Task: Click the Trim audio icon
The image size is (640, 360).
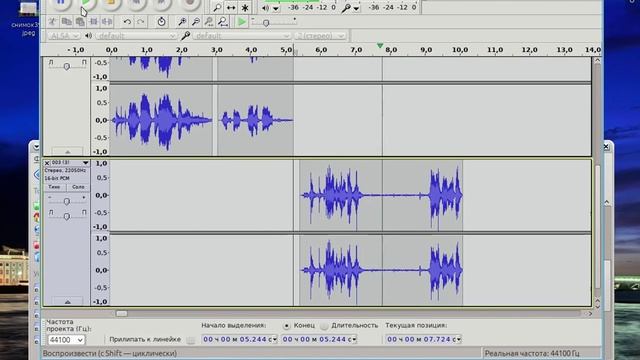Action: click(x=93, y=21)
